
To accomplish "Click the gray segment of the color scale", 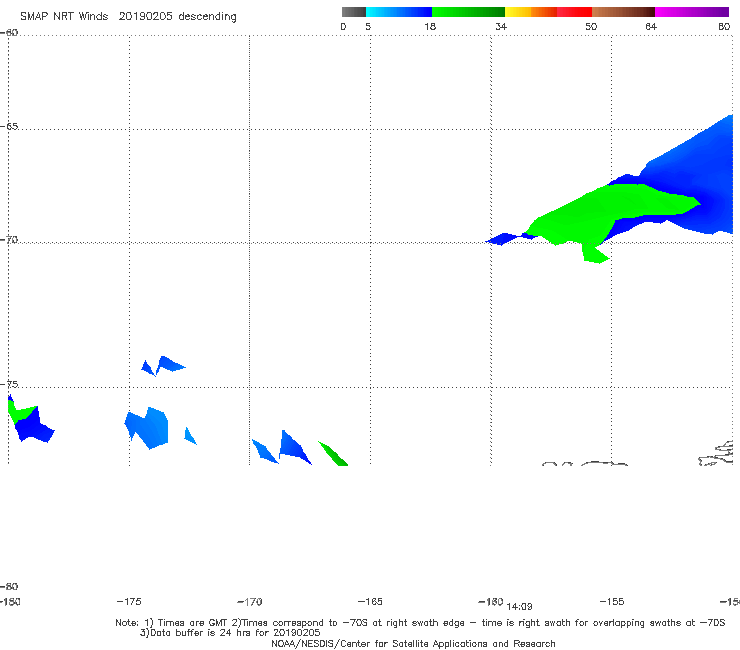I will click(x=354, y=12).
